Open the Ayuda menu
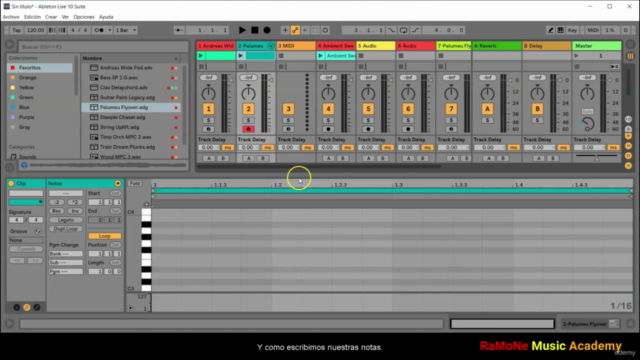The width and height of the screenshot is (640, 360). pos(106,17)
